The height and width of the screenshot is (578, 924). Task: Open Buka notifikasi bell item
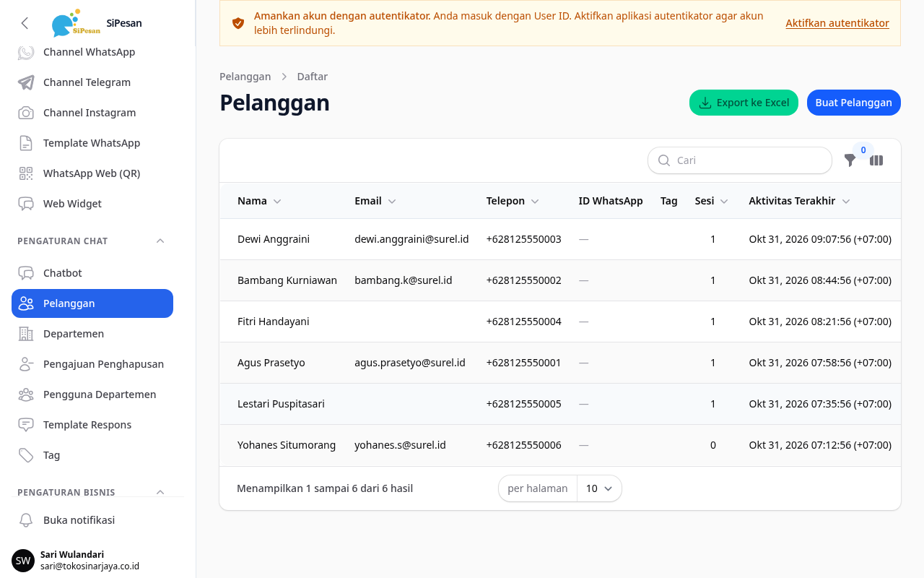(92, 520)
